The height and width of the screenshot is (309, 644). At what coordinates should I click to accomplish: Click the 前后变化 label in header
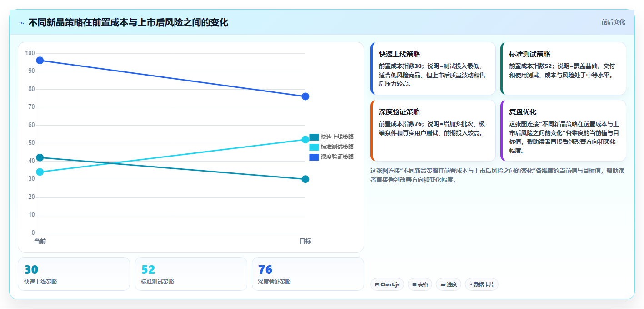[613, 22]
